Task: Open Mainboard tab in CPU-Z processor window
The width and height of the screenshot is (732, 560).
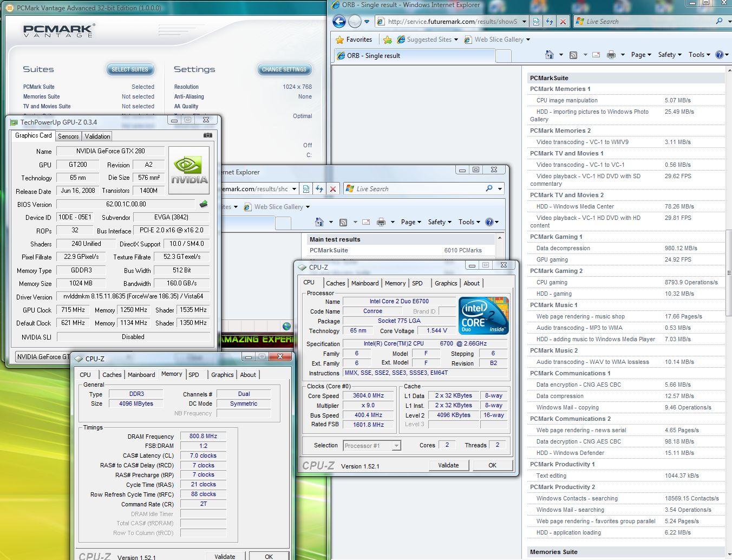Action: pyautogui.click(x=365, y=283)
